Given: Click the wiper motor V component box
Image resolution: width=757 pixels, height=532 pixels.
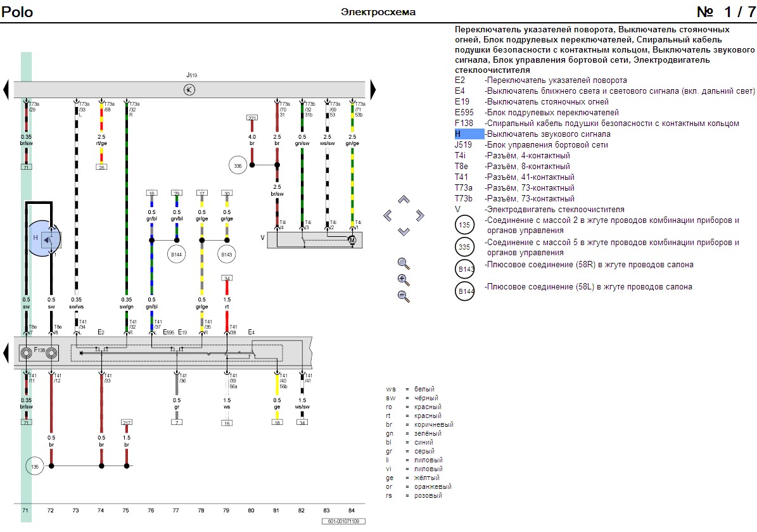Looking at the screenshot, I should (314, 239).
